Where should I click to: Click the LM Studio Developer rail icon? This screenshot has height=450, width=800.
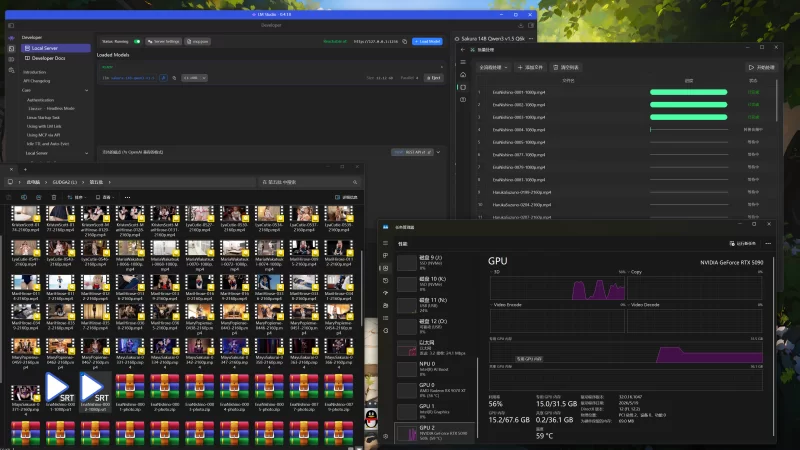[11, 48]
